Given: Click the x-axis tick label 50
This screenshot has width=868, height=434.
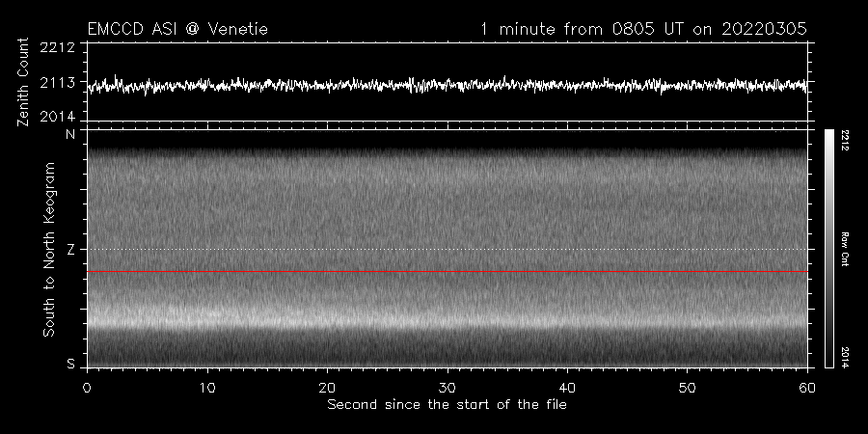Looking at the screenshot, I should point(687,388).
